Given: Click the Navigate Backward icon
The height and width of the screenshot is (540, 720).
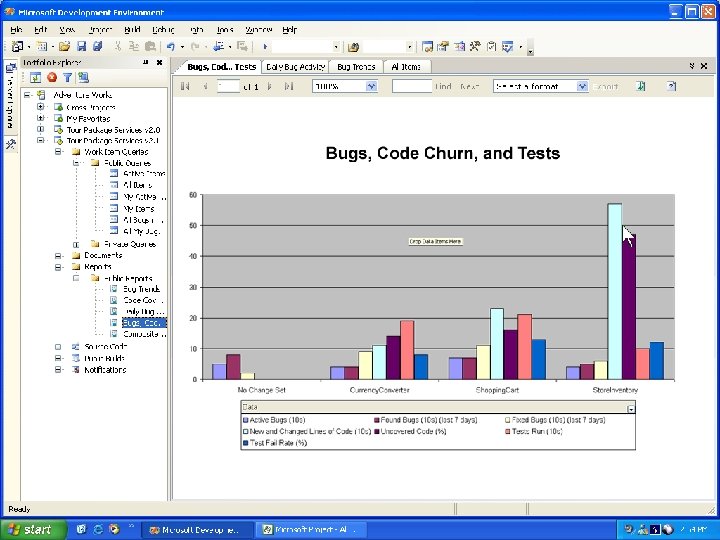Looking at the screenshot, I should coord(219,46).
